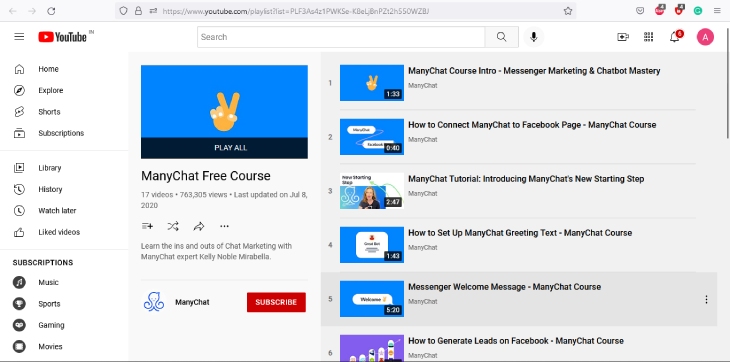Viewport: 730px width, 362px height.
Task: Go to Explore in sidebar
Action: pos(51,90)
